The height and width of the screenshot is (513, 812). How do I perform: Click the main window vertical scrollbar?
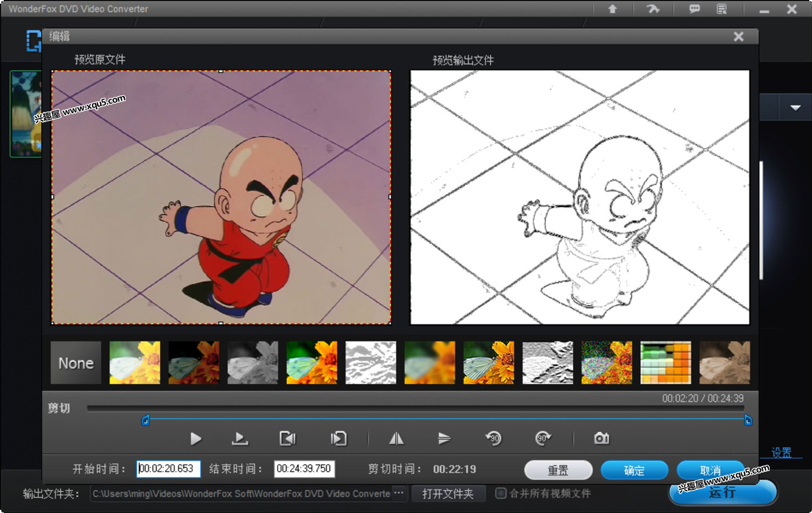pyautogui.click(x=761, y=219)
